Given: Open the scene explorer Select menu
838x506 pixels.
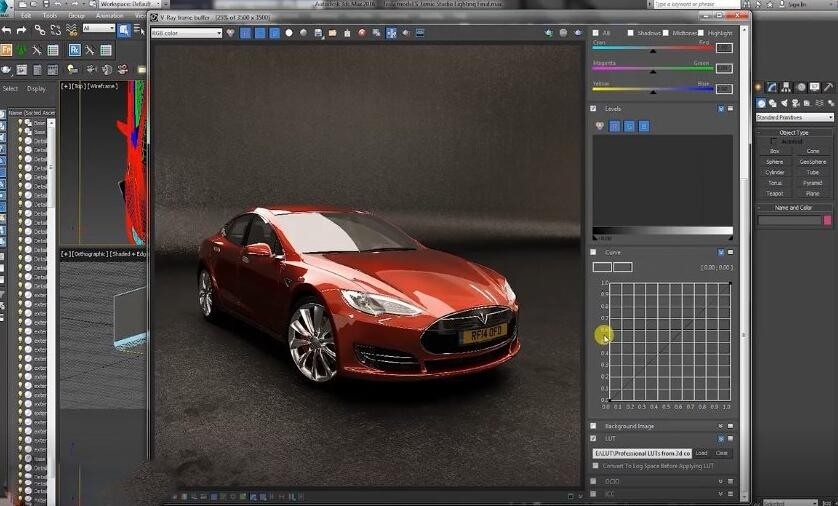Looking at the screenshot, I should 10,89.
